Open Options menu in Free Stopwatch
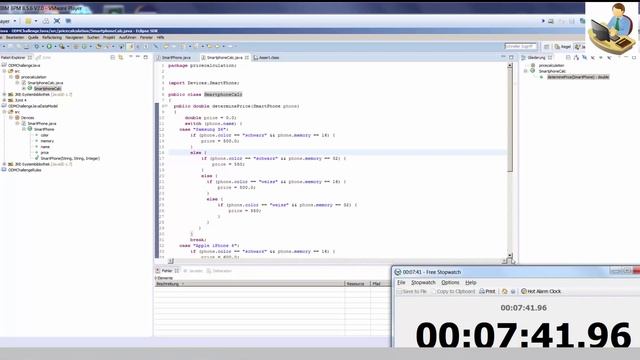This screenshot has height=360, width=640. 450,282
